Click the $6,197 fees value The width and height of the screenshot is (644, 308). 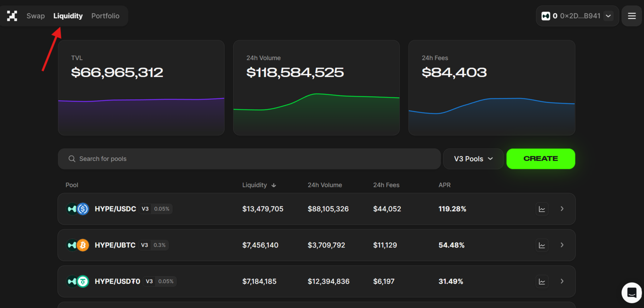[x=384, y=281]
